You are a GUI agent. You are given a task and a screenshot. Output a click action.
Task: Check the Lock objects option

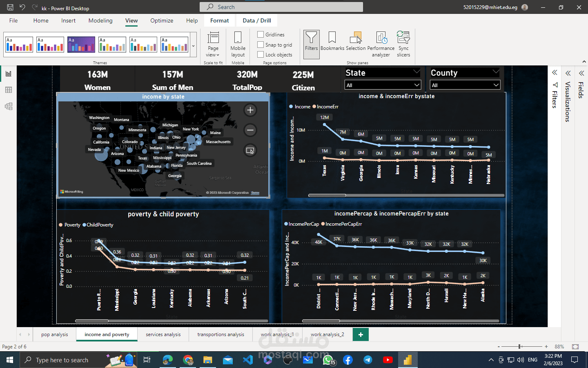(261, 54)
